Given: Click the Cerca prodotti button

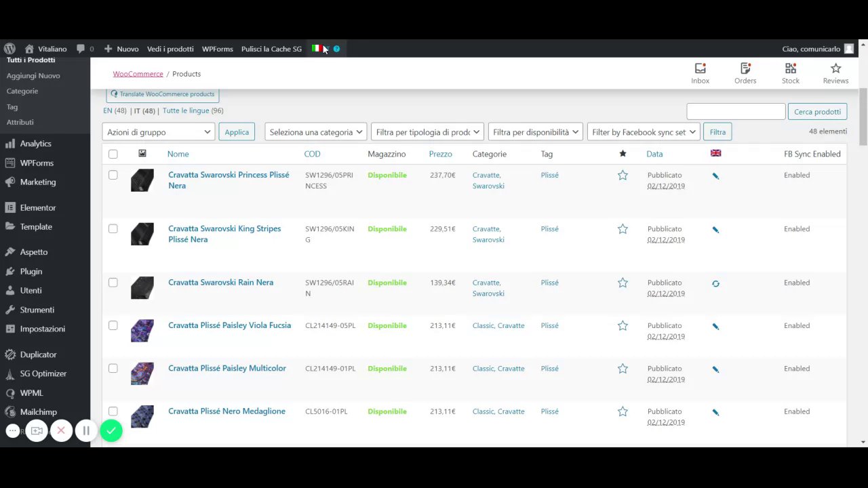Looking at the screenshot, I should pyautogui.click(x=817, y=112).
